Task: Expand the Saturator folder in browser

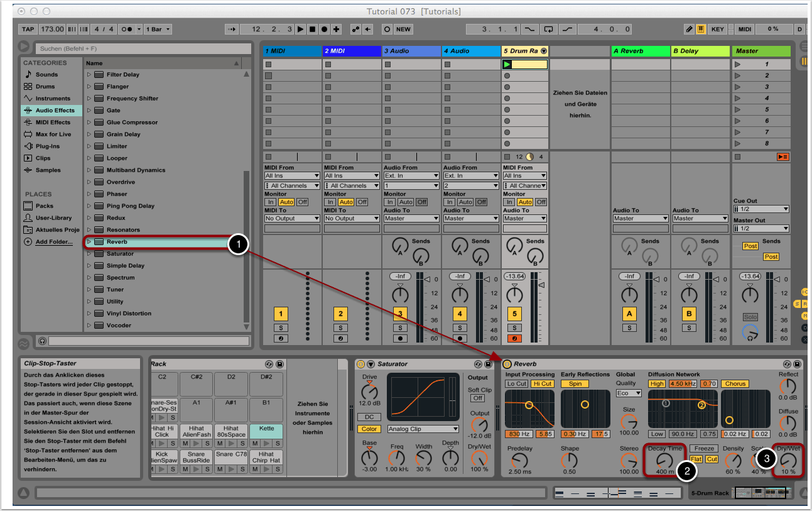Action: 89,254
